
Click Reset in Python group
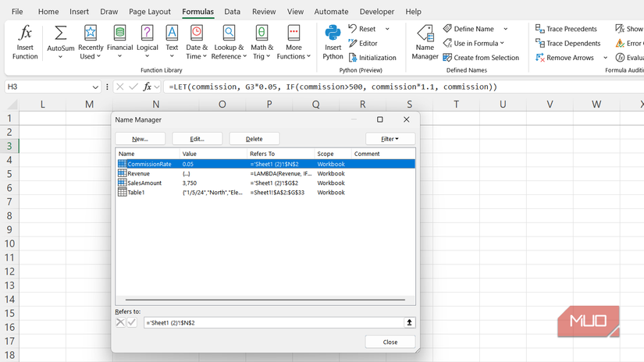tap(362, 29)
